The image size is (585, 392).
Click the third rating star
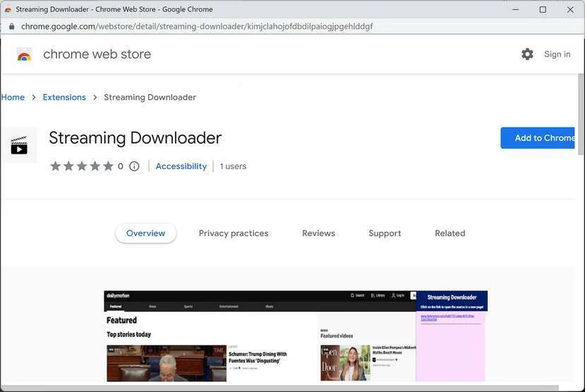(x=82, y=166)
